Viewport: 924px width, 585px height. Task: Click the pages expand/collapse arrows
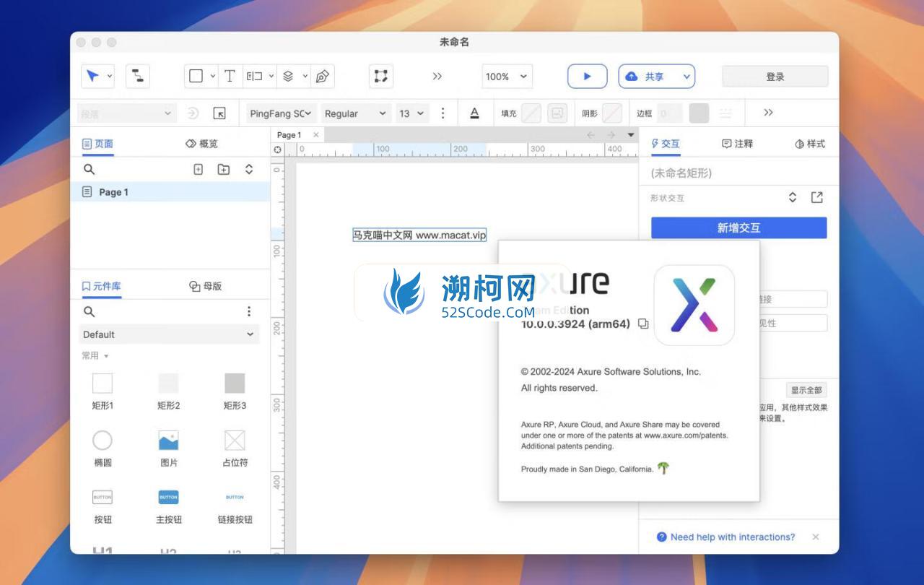[x=249, y=169]
